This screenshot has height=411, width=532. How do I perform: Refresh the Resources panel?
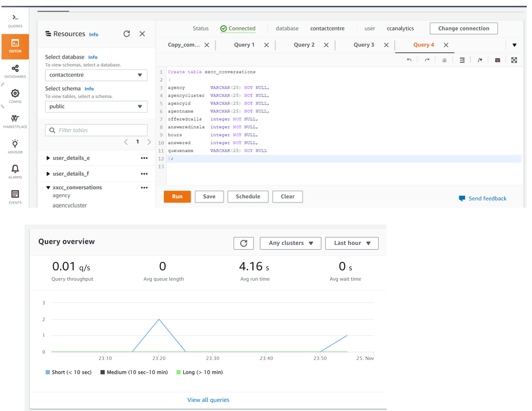pos(127,34)
